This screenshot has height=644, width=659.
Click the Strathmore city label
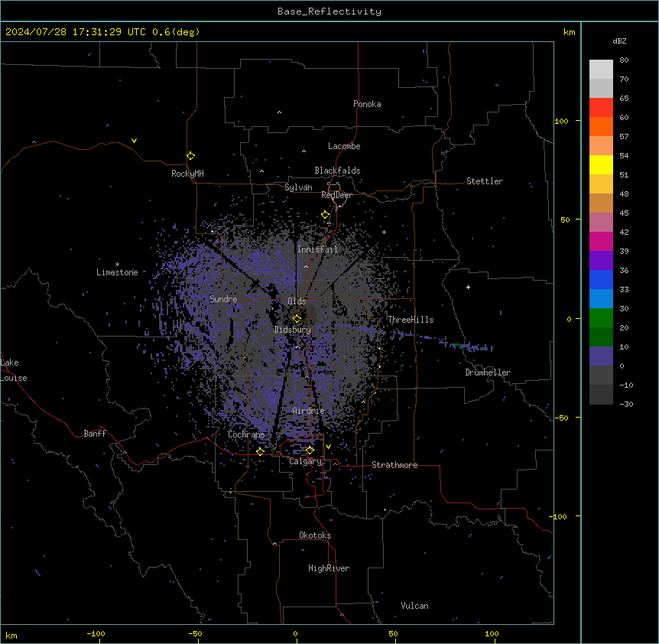pos(394,465)
